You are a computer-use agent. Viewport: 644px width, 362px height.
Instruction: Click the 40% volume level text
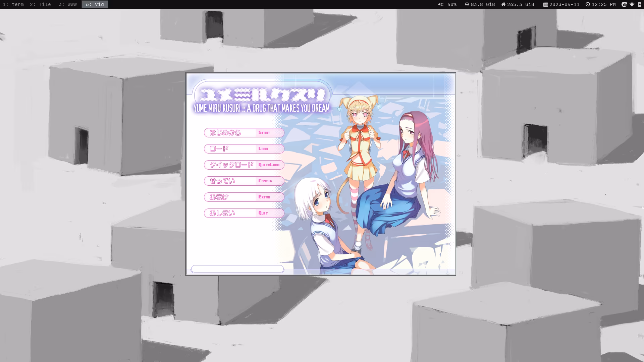tap(452, 4)
